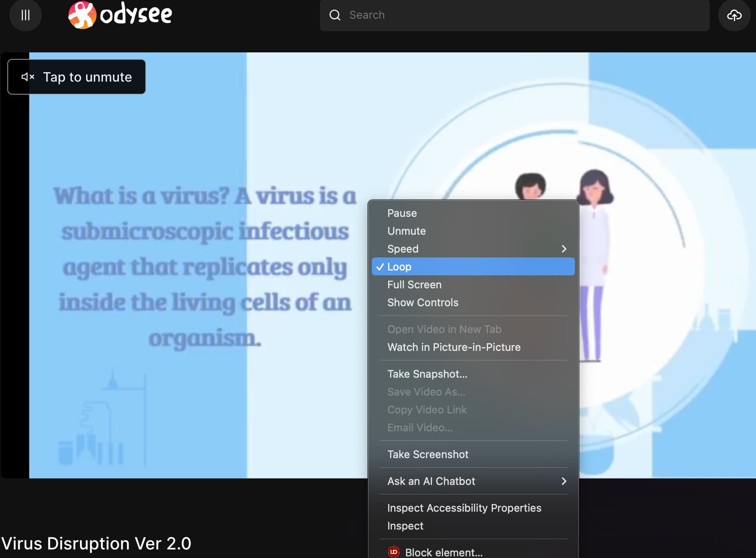
Task: Select Full Screen menu item
Action: (414, 285)
